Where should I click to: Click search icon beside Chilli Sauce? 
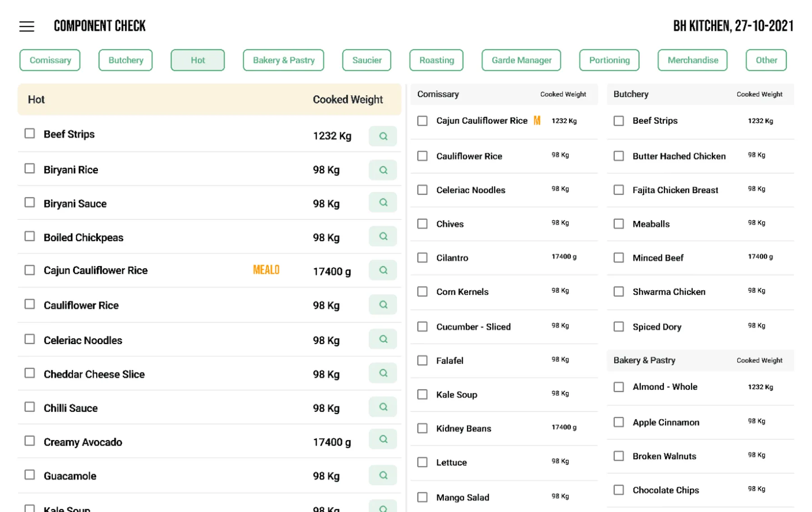[x=383, y=407]
